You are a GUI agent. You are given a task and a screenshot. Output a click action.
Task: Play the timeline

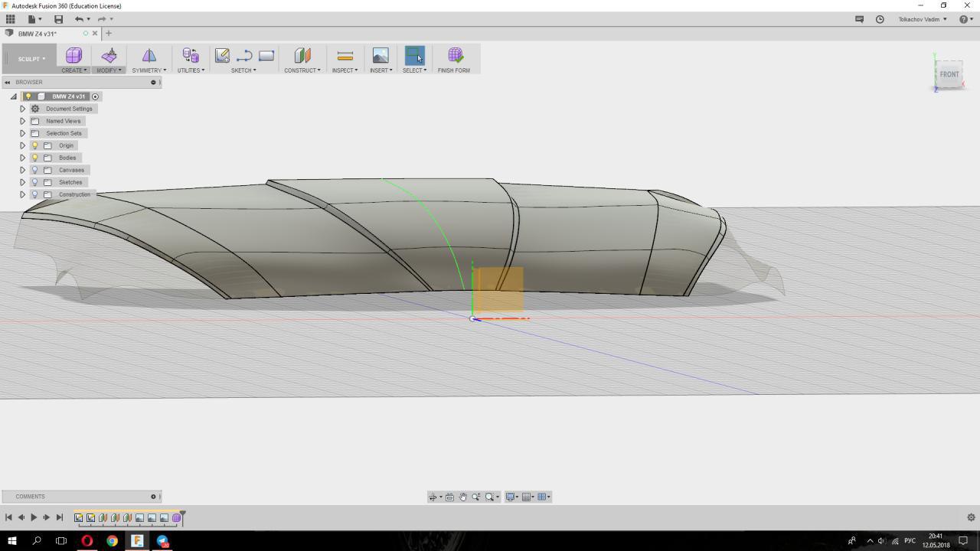34,517
